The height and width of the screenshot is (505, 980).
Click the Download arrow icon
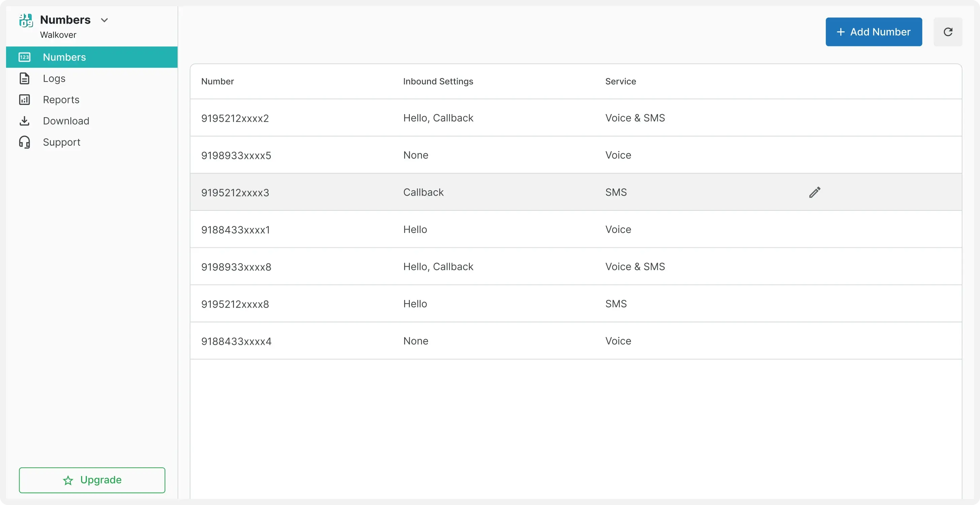(x=24, y=121)
